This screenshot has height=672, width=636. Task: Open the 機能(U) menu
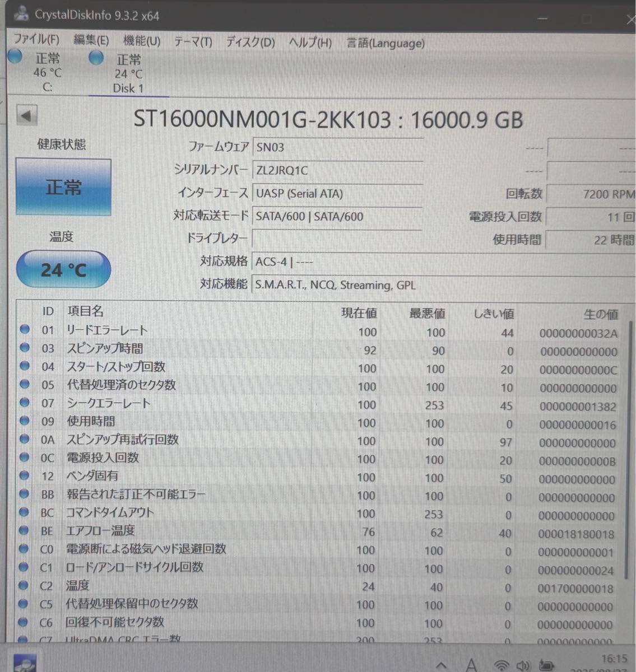[142, 41]
